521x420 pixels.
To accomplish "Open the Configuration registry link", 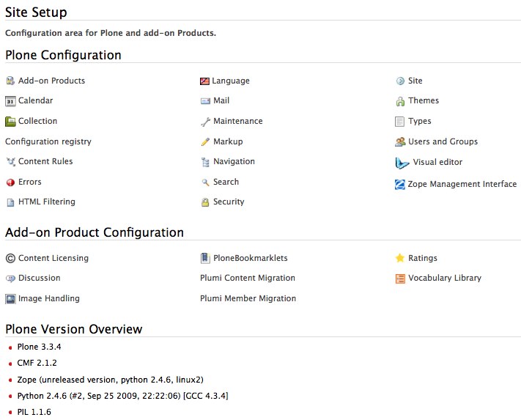I will point(48,141).
